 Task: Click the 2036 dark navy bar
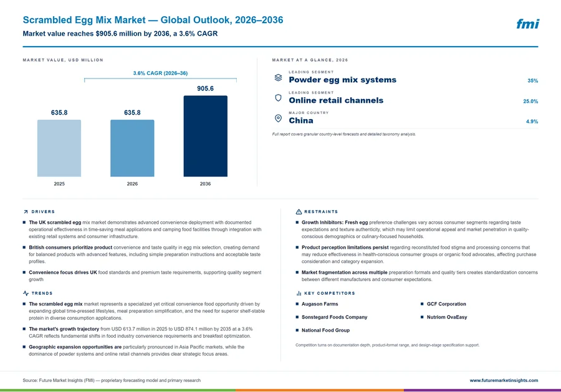point(205,136)
